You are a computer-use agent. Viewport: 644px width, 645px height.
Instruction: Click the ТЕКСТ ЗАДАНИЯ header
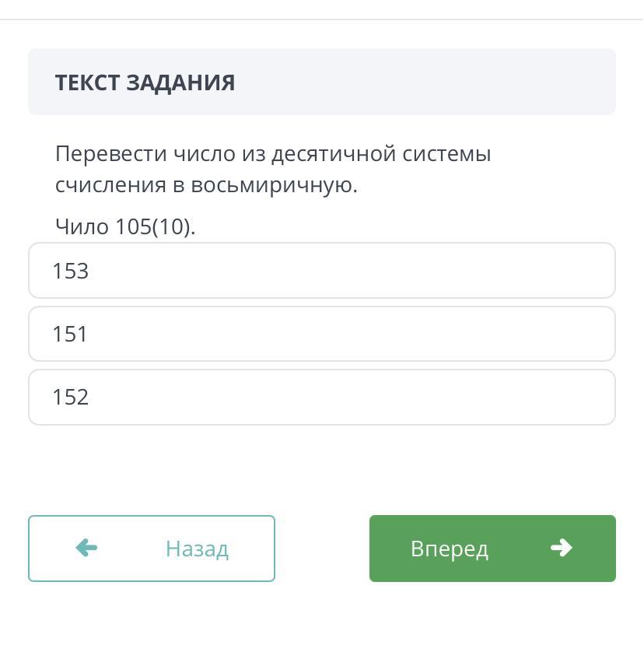145,82
